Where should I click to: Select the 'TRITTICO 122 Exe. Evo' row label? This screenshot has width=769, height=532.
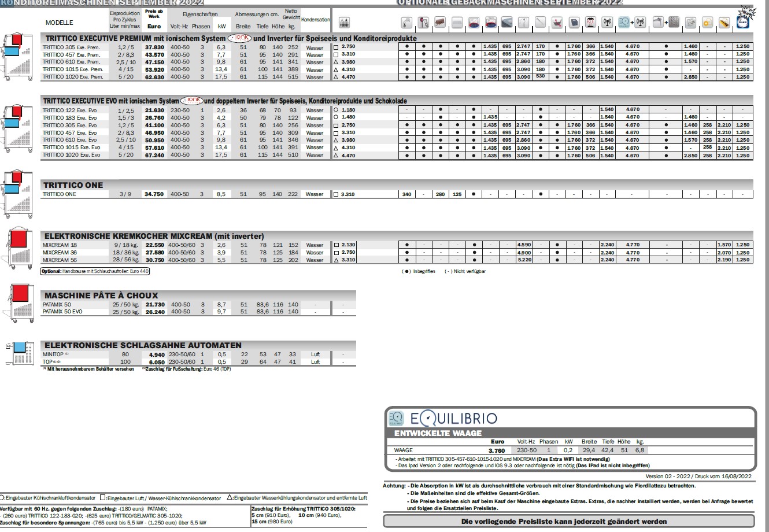(x=69, y=110)
